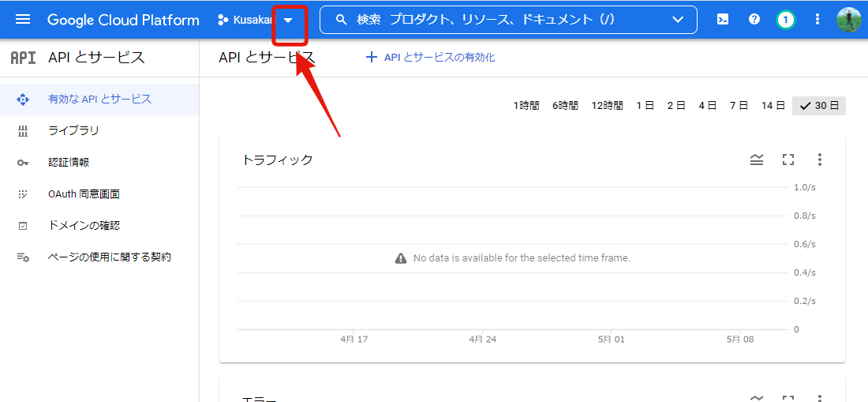
Task: Click the API icon in sidebar header
Action: point(23,58)
